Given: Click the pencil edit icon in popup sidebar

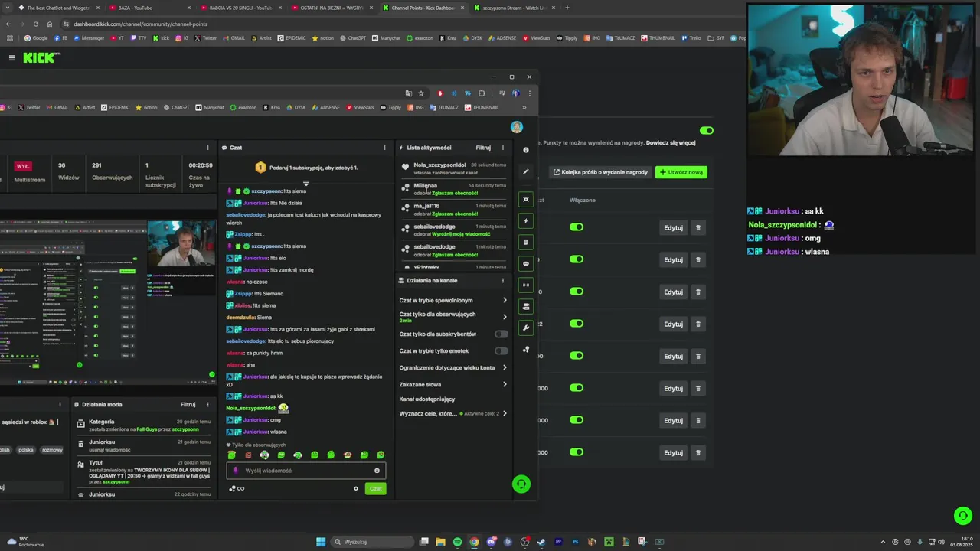Looking at the screenshot, I should point(525,171).
